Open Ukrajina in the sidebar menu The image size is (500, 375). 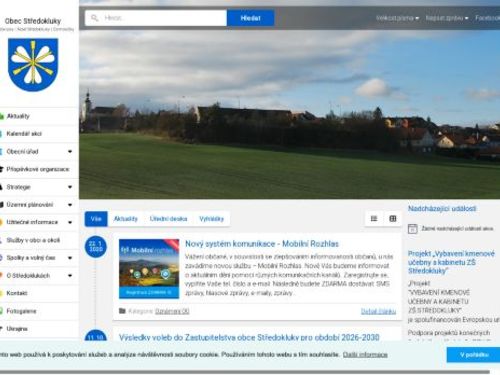(17, 329)
